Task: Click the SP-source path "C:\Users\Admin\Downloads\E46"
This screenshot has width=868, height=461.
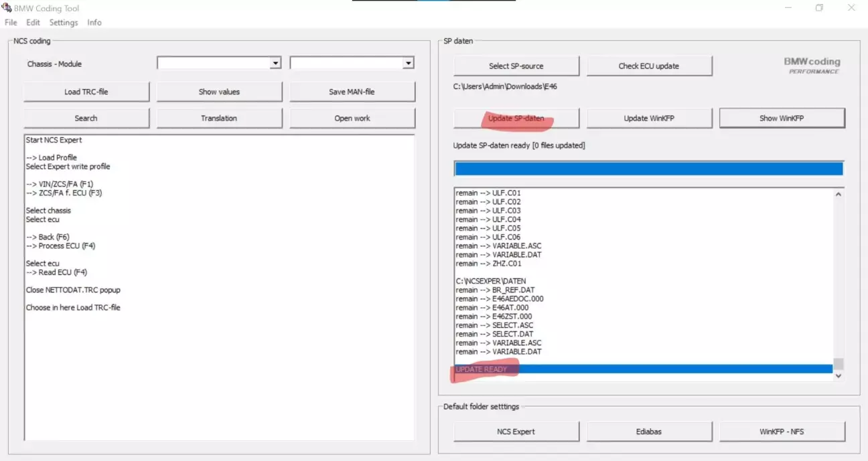Action: coord(505,86)
